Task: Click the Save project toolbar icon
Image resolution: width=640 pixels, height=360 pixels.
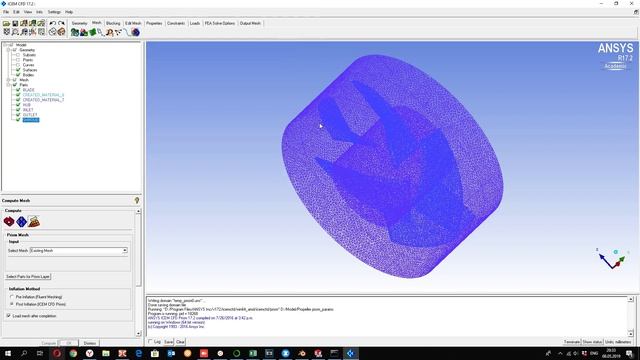Action: 15,24
